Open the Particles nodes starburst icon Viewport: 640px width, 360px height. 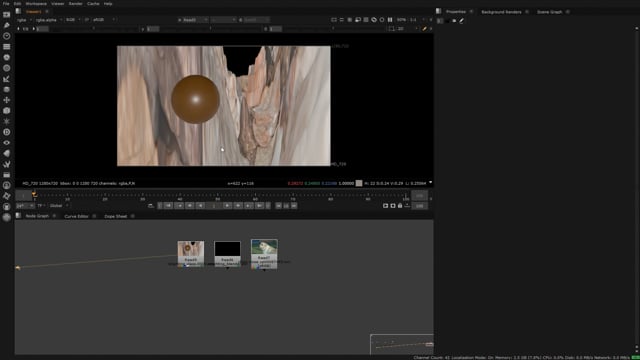pos(7,121)
